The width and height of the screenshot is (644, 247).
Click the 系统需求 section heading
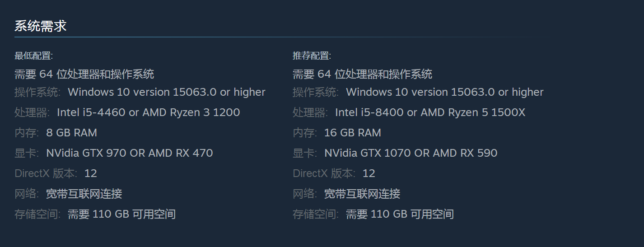(41, 26)
